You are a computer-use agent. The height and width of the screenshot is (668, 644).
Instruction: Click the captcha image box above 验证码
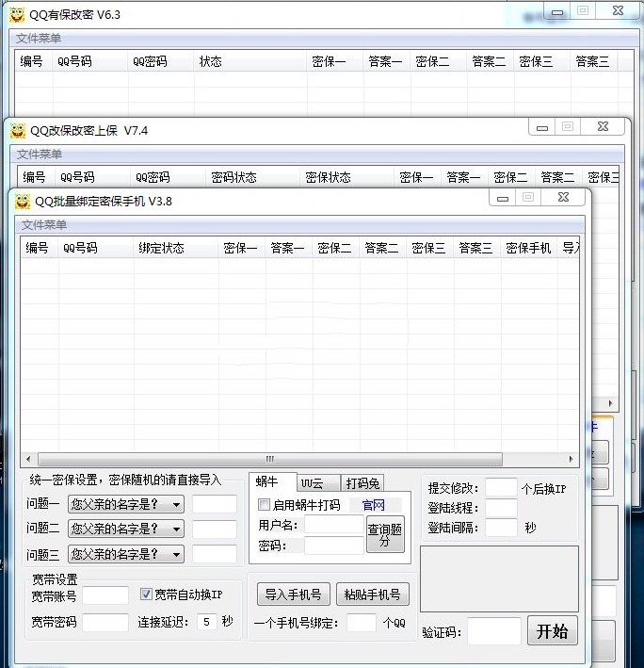[x=499, y=578]
